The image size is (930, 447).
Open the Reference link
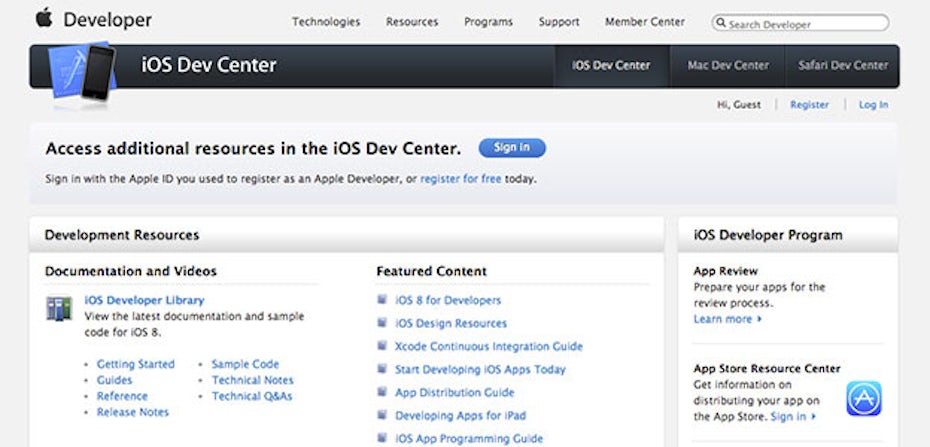coord(122,396)
